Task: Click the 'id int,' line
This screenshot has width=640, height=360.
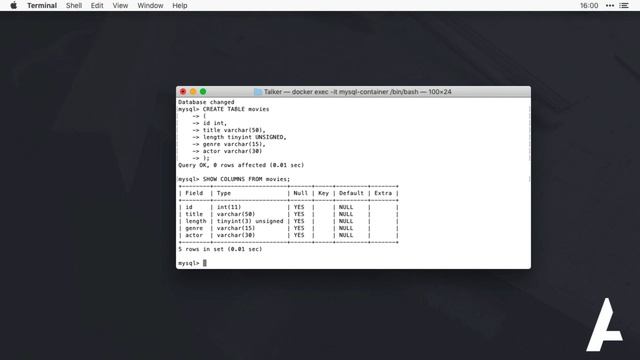Action: pyautogui.click(x=209, y=123)
